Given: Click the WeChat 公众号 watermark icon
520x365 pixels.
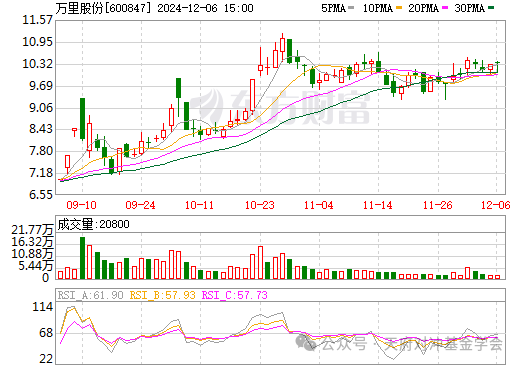Looking at the screenshot, I should click(x=305, y=342).
